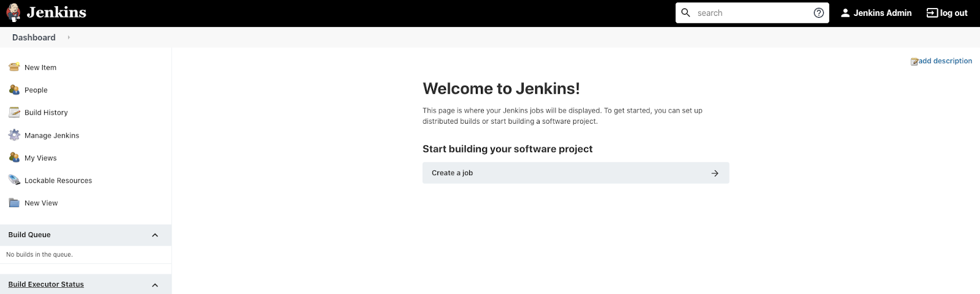The width and height of the screenshot is (980, 294).
Task: Collapse the Build Executor Status panel
Action: coord(155,285)
